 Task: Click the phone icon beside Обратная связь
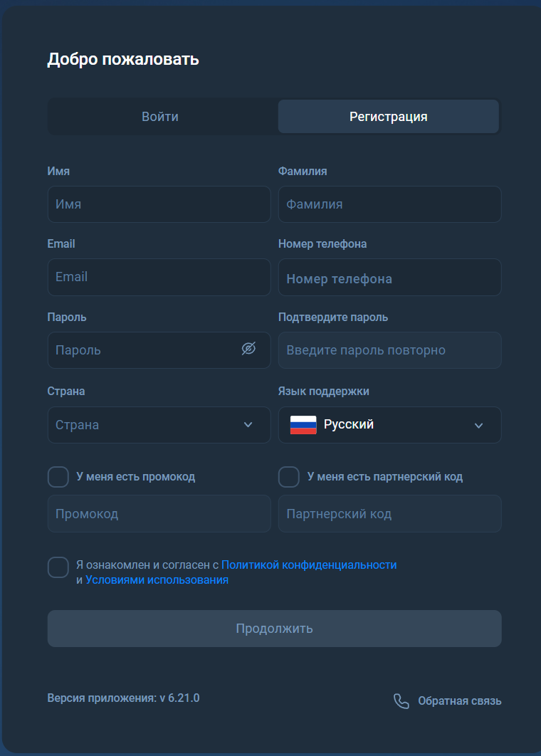[x=401, y=701]
